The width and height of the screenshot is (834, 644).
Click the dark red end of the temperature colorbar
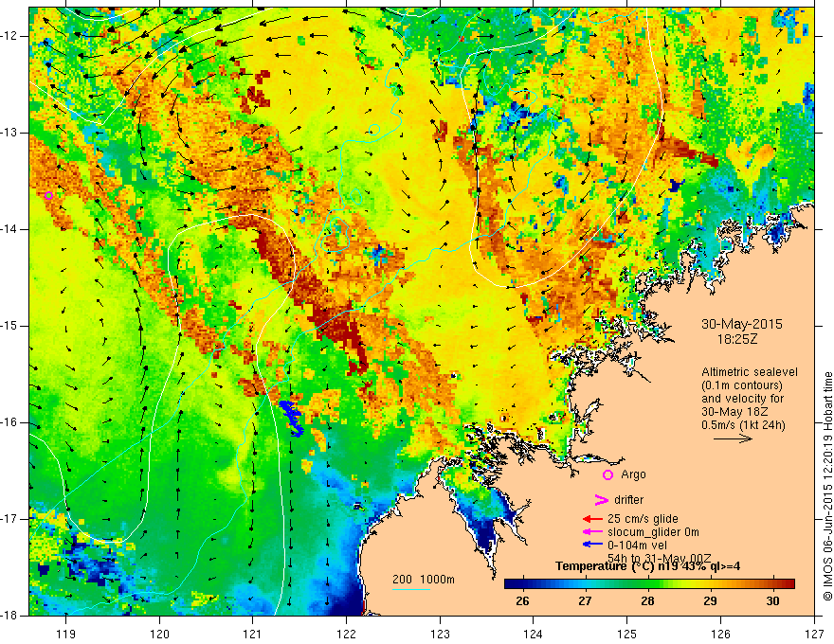pos(788,584)
